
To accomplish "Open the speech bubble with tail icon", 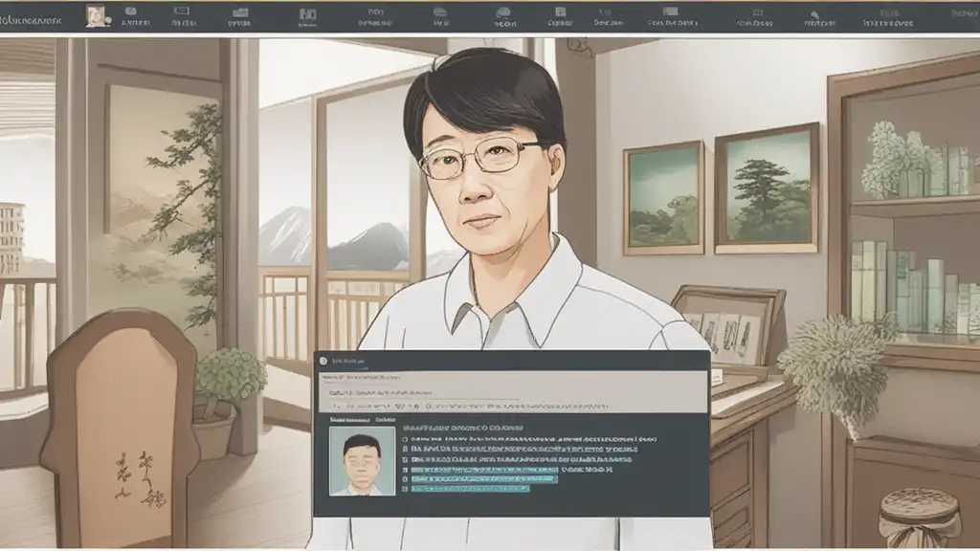I will click(503, 12).
